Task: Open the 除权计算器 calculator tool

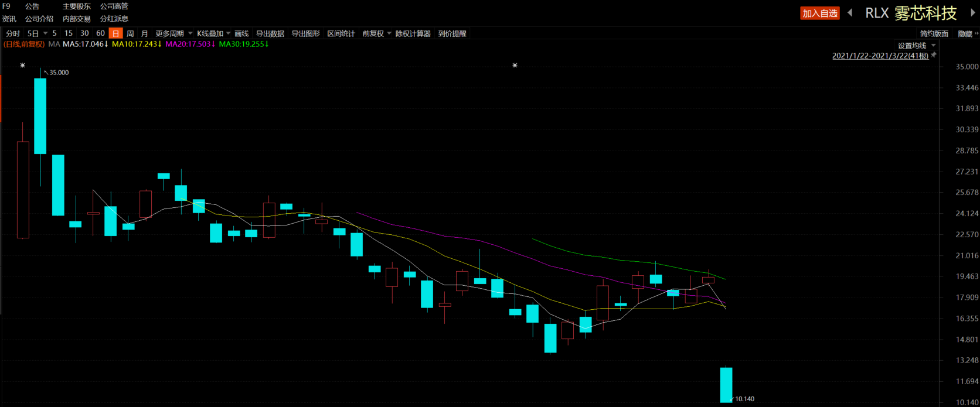Action: click(413, 34)
